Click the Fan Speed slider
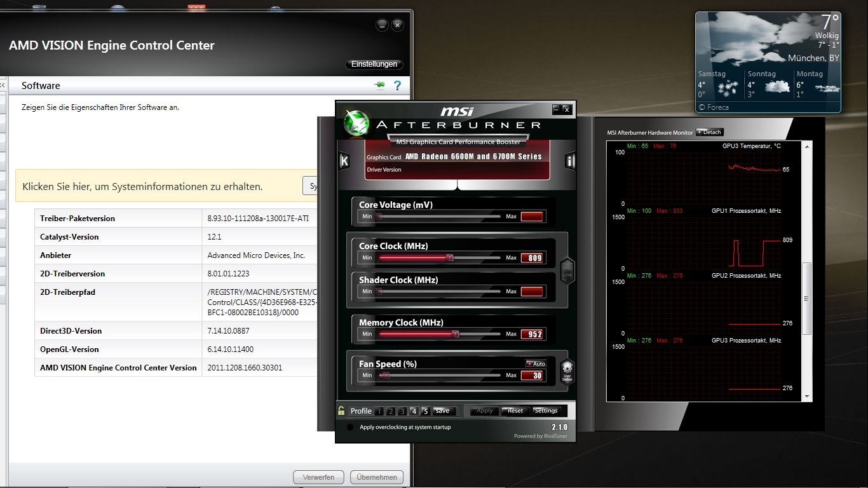 [x=439, y=376]
